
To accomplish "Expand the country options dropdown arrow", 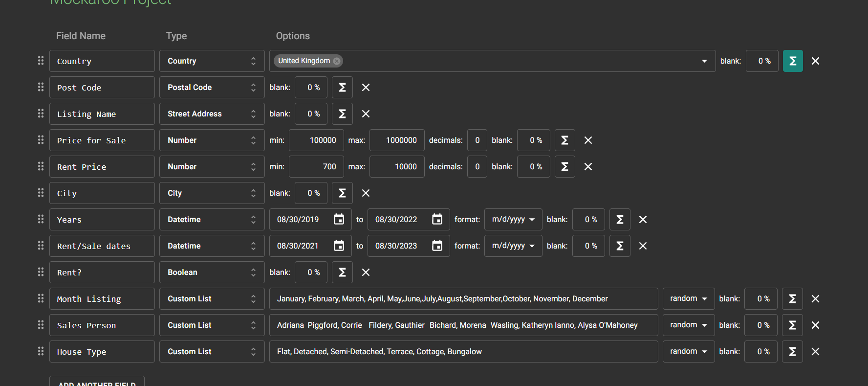I will [704, 61].
